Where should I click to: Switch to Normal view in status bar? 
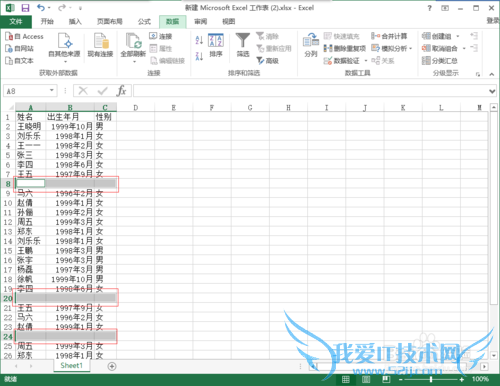tap(346, 379)
